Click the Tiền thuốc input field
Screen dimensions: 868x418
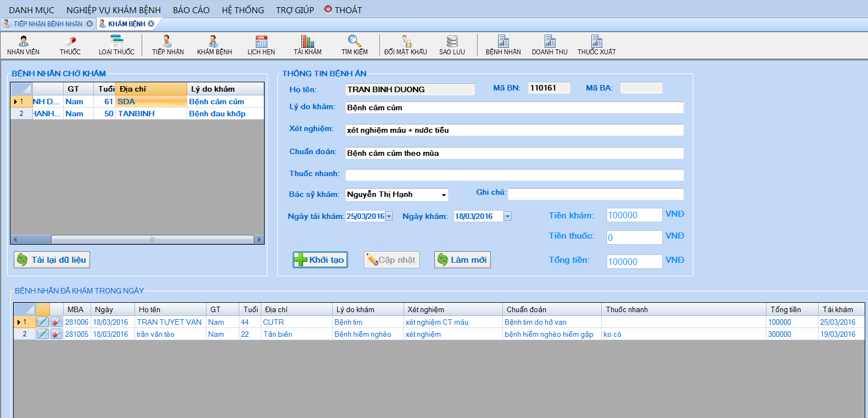pos(634,237)
